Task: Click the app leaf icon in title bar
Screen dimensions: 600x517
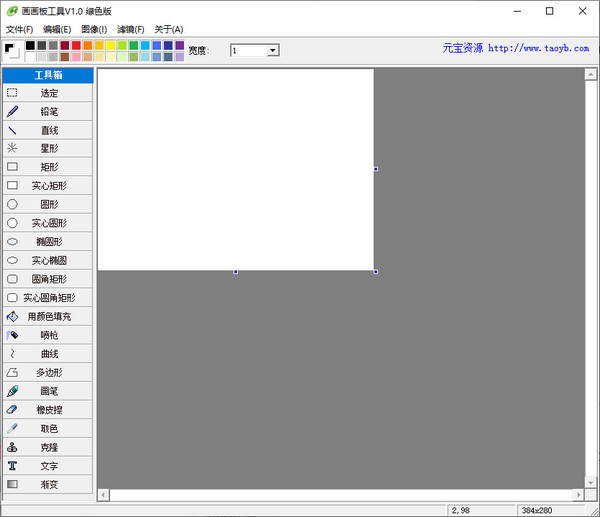Action: pyautogui.click(x=12, y=11)
